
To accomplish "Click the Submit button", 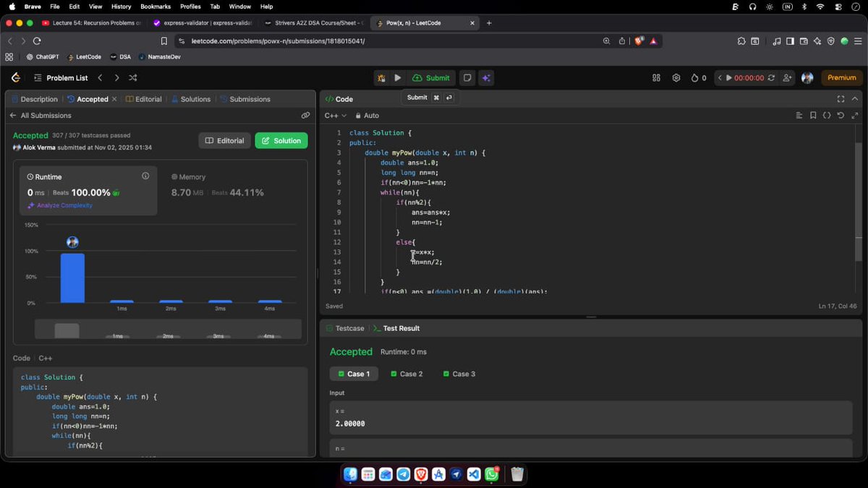I will click(431, 77).
